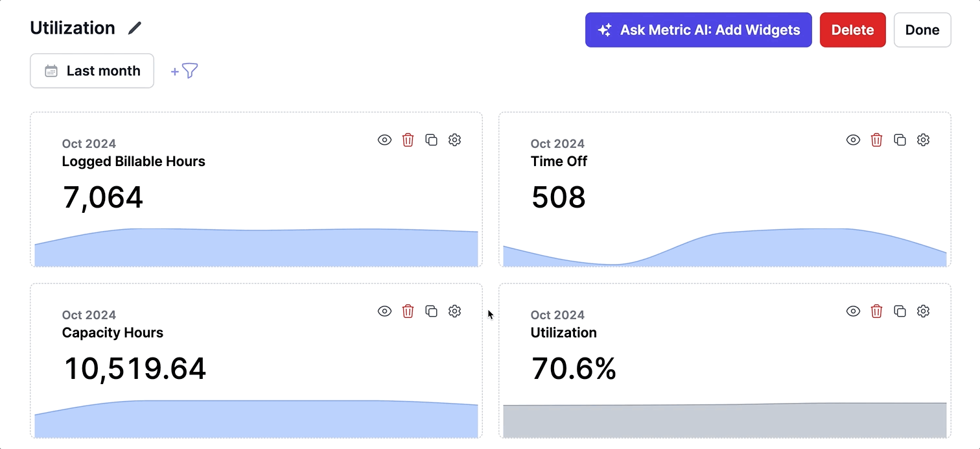Delete the Time Off widget via its trash icon

click(x=876, y=140)
